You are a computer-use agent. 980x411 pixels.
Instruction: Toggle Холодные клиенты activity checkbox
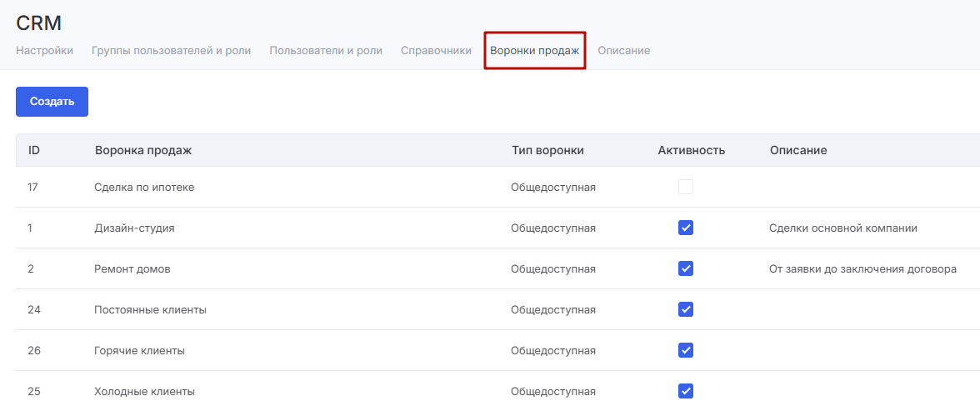pyautogui.click(x=686, y=391)
